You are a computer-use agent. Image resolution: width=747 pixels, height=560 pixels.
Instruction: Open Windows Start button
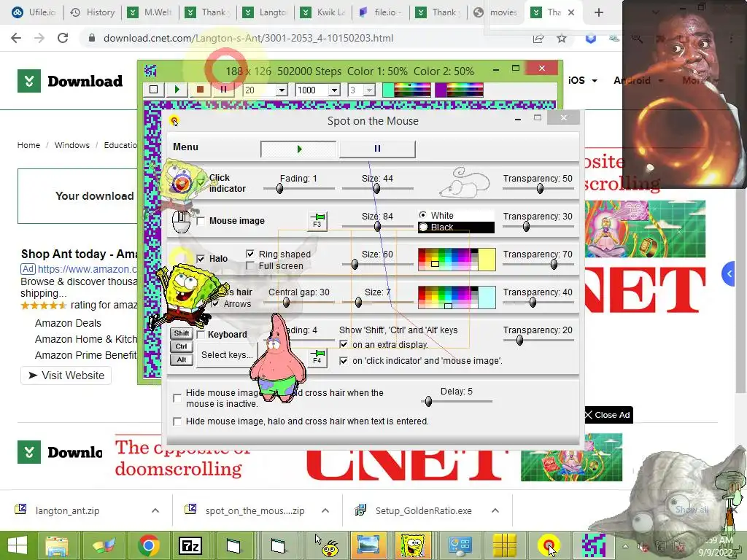point(18,545)
